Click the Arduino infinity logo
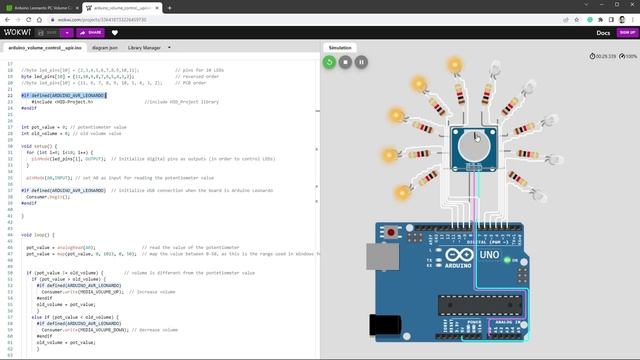The width and height of the screenshot is (640, 360). (x=459, y=255)
